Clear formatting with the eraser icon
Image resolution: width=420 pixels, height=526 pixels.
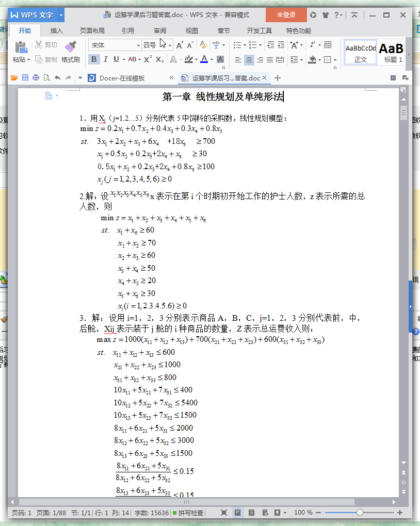coord(203,45)
